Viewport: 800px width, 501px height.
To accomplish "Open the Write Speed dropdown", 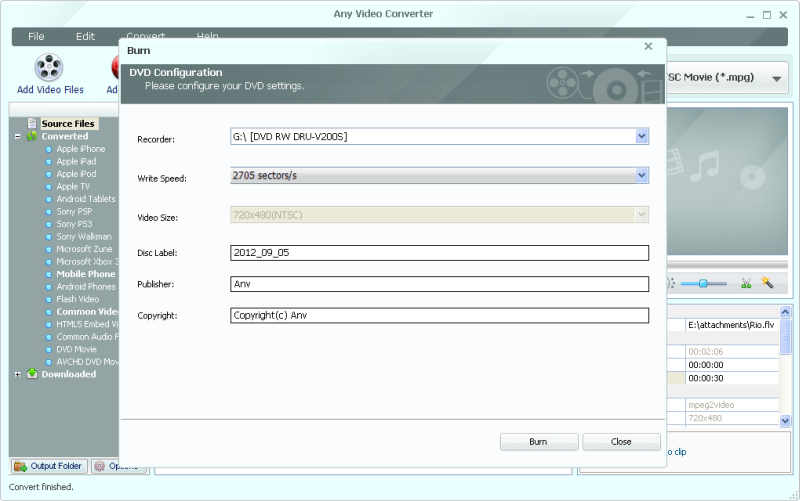I will pos(642,175).
